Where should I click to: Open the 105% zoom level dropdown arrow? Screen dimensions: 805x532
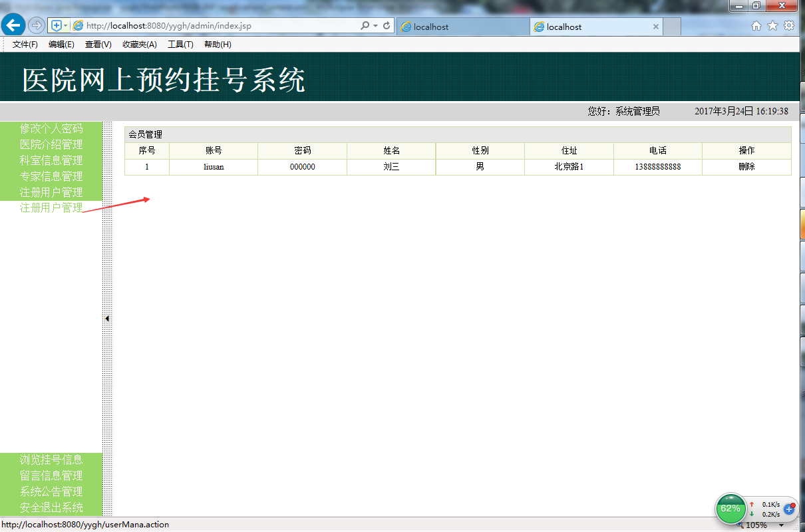782,525
